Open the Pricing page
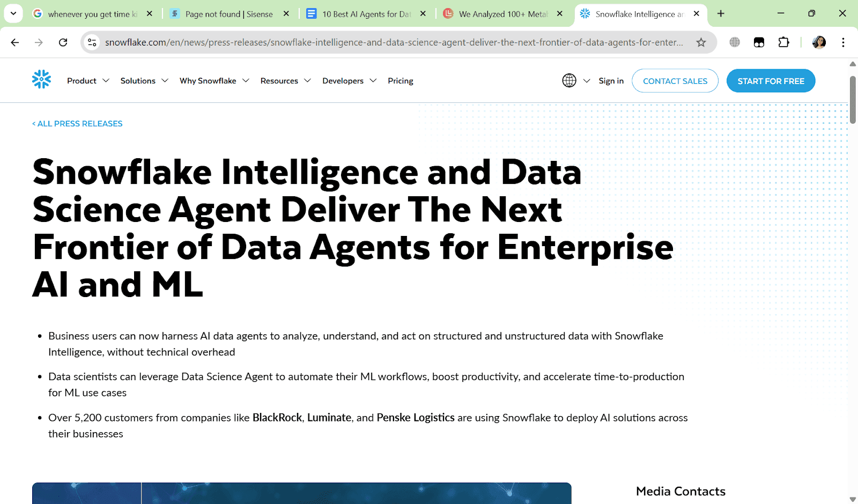 pyautogui.click(x=401, y=80)
